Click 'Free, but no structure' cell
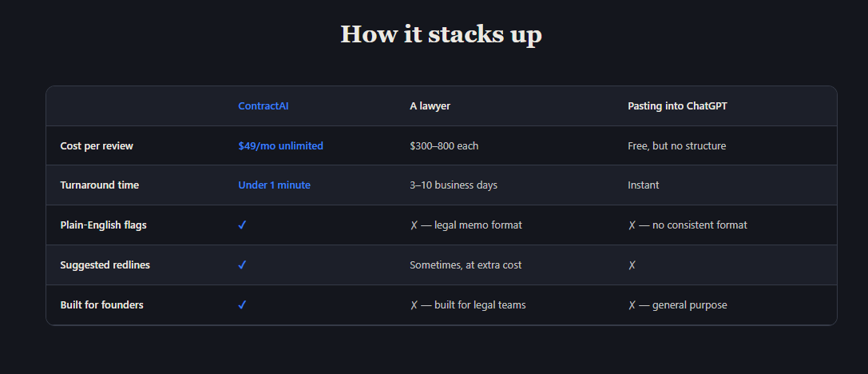 coord(676,145)
